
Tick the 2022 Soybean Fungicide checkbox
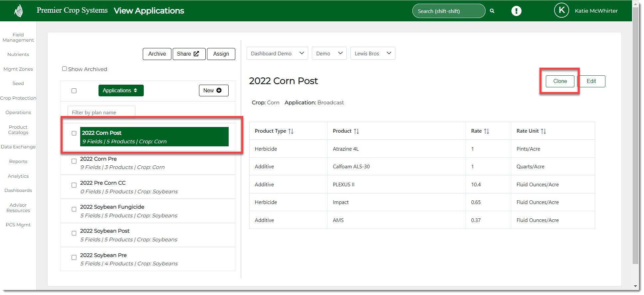tap(74, 209)
